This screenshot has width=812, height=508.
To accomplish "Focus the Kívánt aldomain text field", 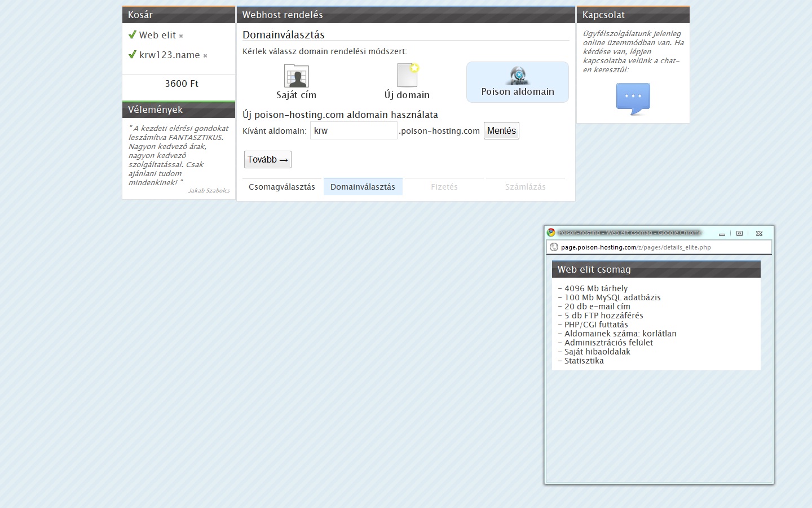I will (354, 131).
